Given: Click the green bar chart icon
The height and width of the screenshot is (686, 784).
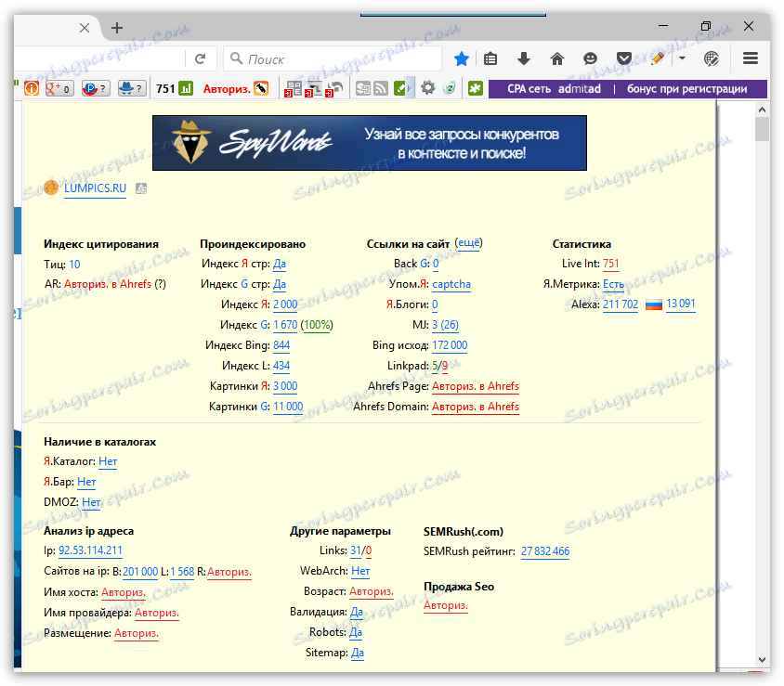Looking at the screenshot, I should coord(186,88).
